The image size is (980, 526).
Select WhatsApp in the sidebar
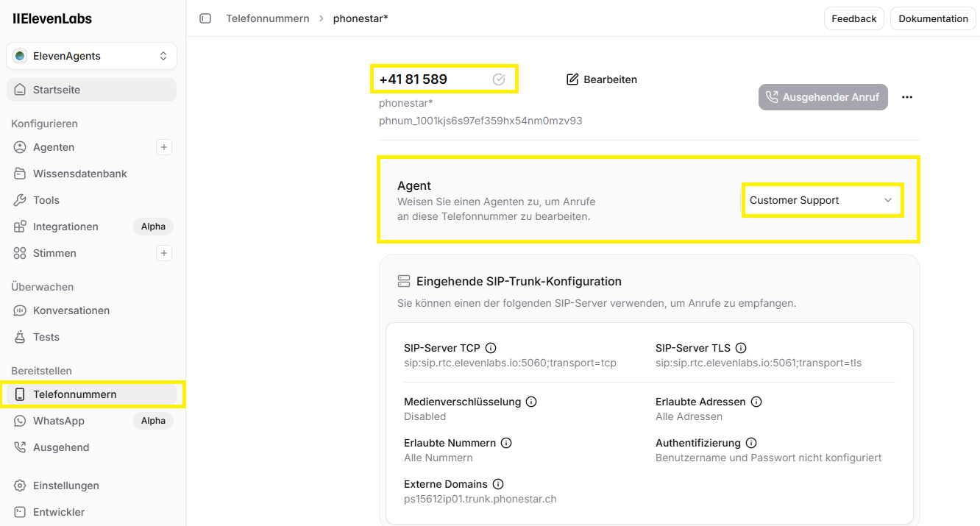59,421
